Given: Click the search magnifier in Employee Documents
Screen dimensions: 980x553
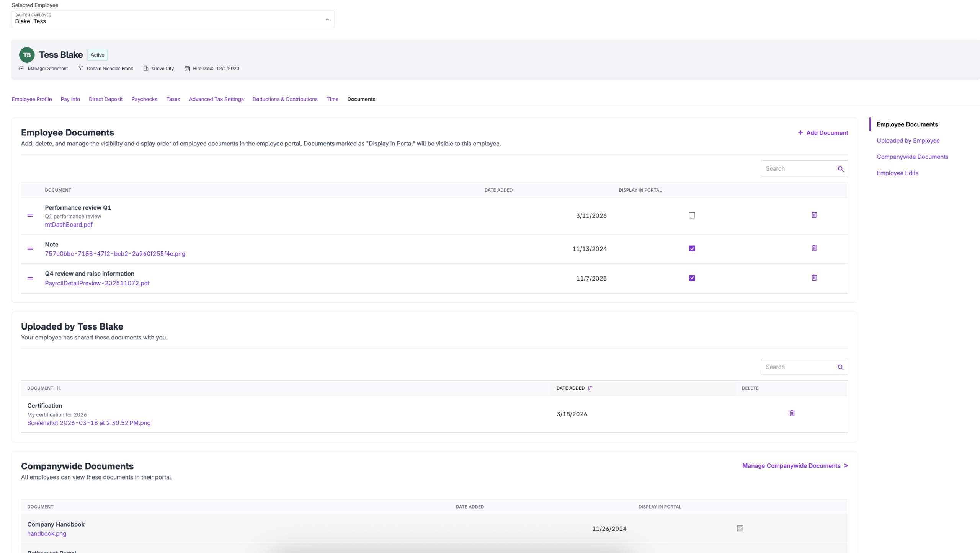Looking at the screenshot, I should tap(841, 168).
